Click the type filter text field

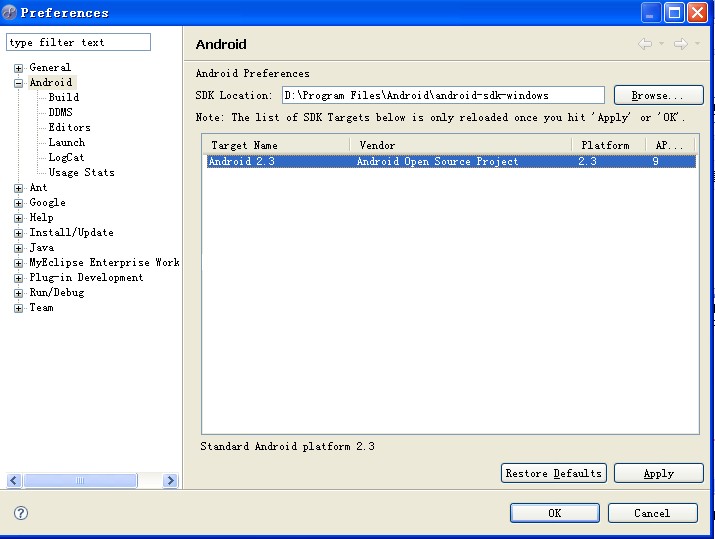78,42
